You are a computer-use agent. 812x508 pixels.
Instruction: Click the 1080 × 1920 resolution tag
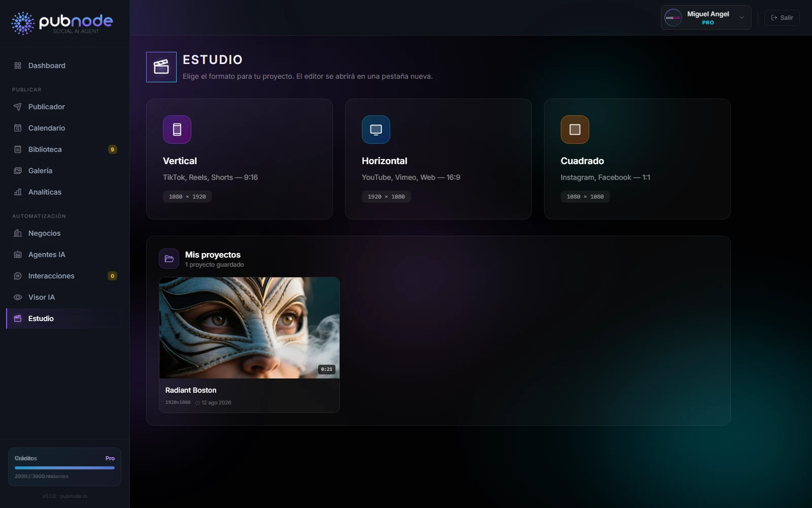click(187, 197)
